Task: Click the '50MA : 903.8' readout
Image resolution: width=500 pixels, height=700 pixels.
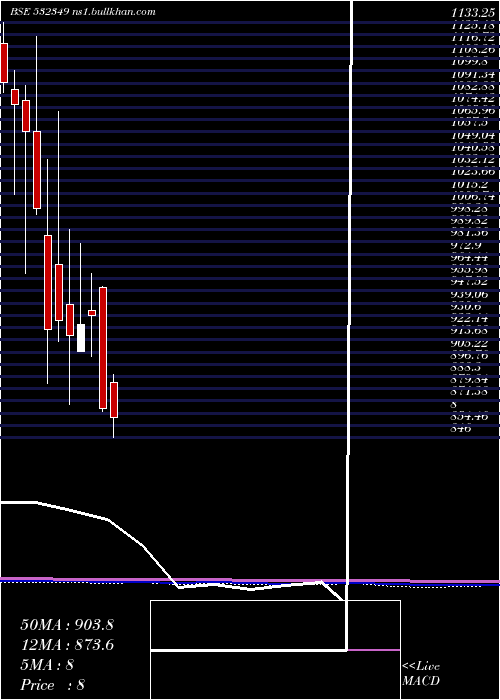Action: pos(67,625)
